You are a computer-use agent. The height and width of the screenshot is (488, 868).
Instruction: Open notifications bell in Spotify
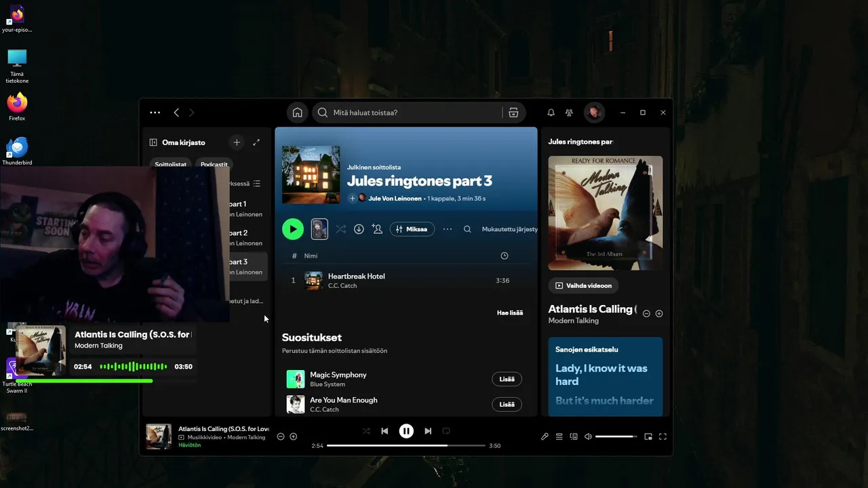point(551,113)
